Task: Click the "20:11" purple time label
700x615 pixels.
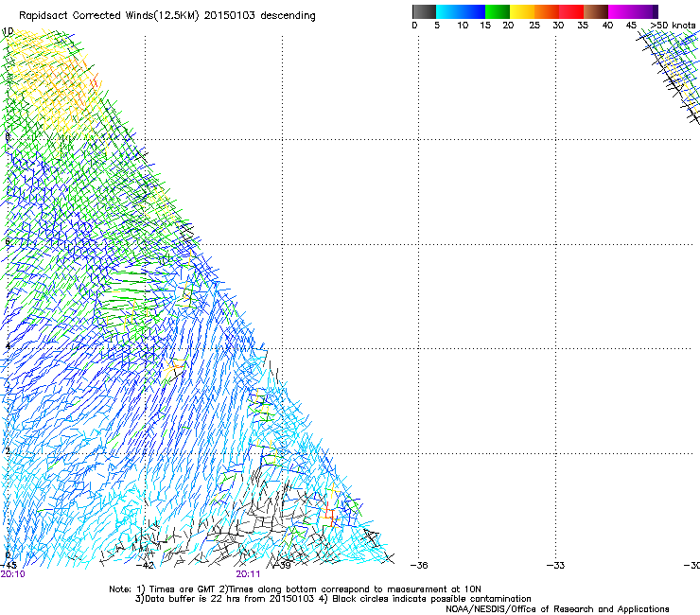Action: (248, 574)
